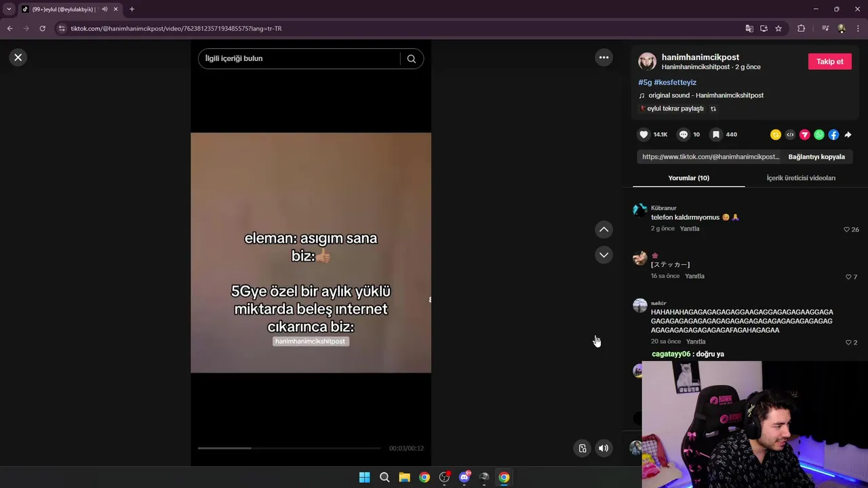Click the browser address bar
868x488 pixels.
(400, 28)
